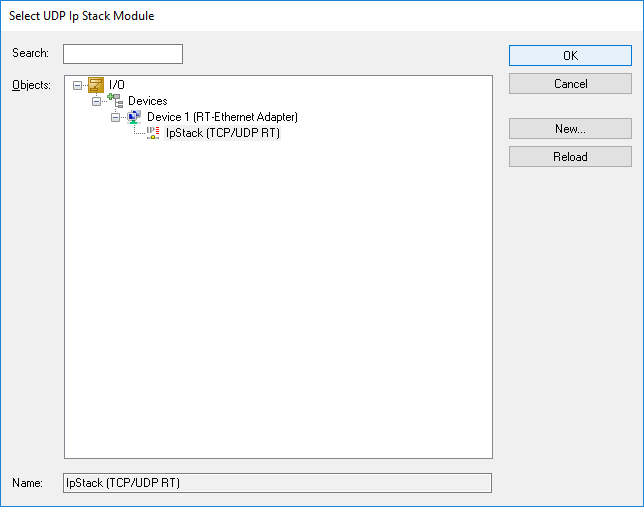Select IpStack (TCP/UDP RT) entry
Viewport: 644px width, 507px height.
[x=223, y=133]
